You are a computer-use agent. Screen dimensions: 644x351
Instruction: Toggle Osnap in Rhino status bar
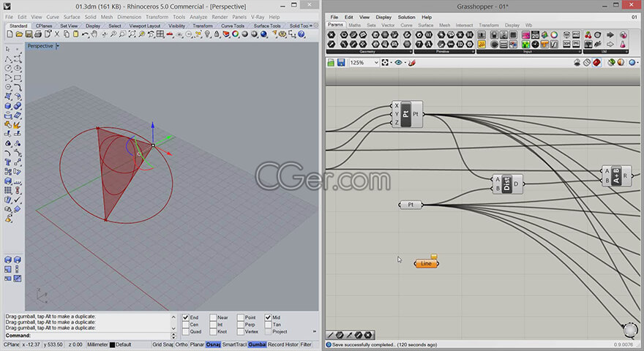[x=213, y=344]
